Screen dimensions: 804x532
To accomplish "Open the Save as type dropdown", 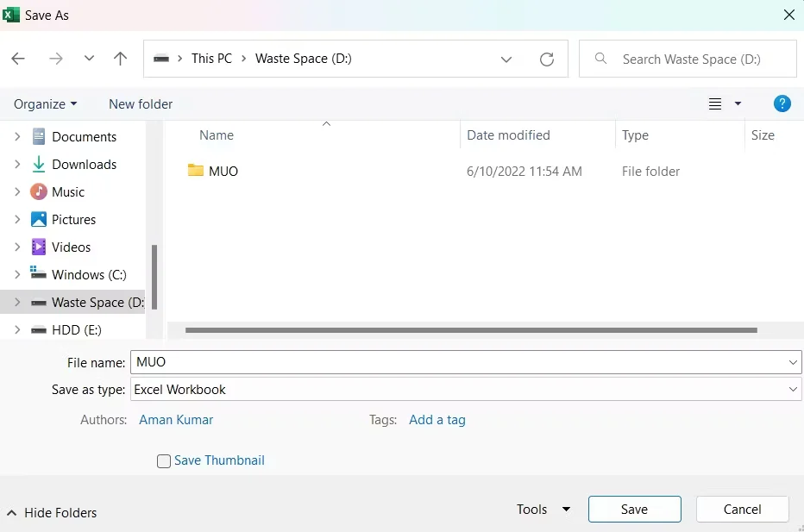I will (x=792, y=389).
